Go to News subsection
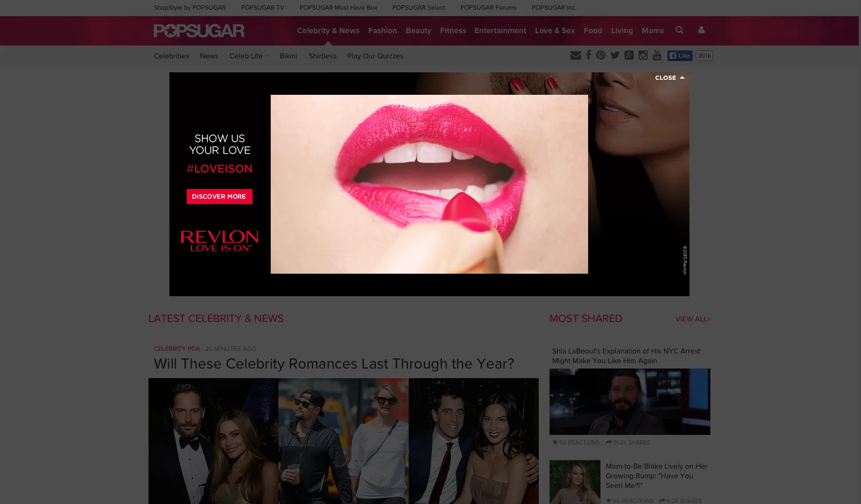The image size is (861, 504). tap(209, 56)
